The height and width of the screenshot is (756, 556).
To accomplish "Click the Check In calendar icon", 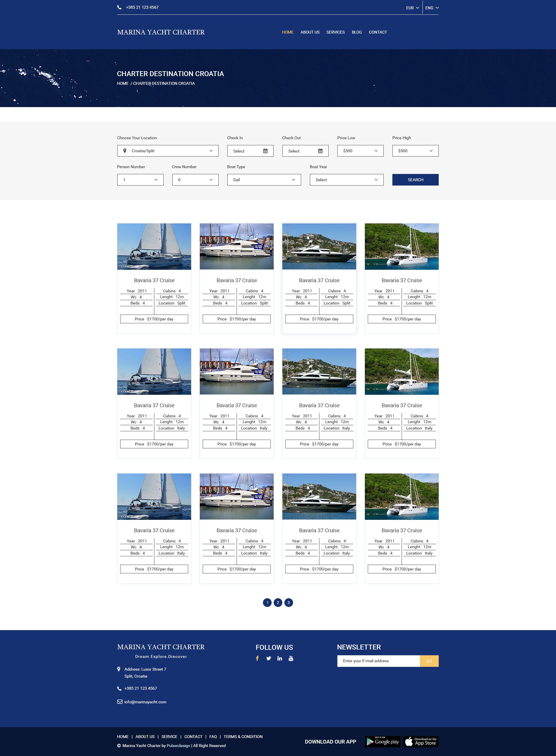I will [265, 151].
